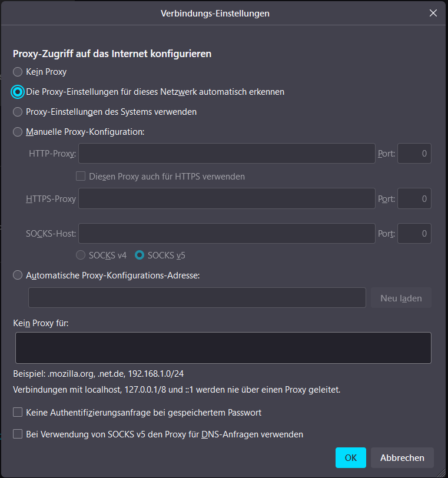448x478 pixels.
Task: Click the automatic proxy configuration URL field
Action: pyautogui.click(x=197, y=298)
